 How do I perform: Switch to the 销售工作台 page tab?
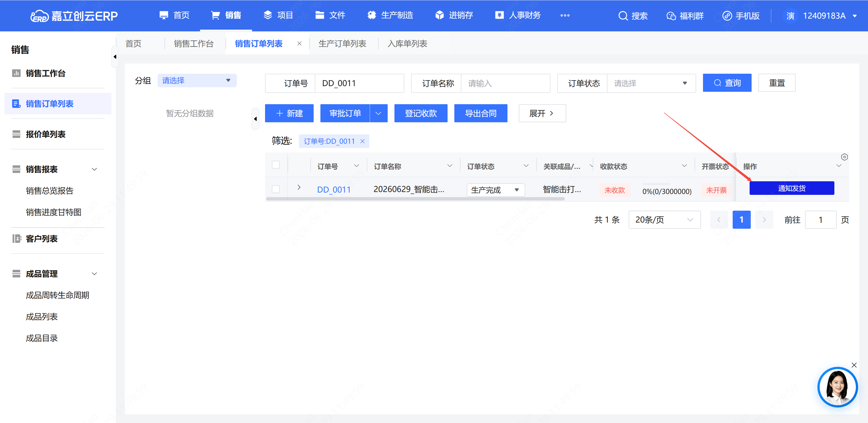(x=194, y=44)
